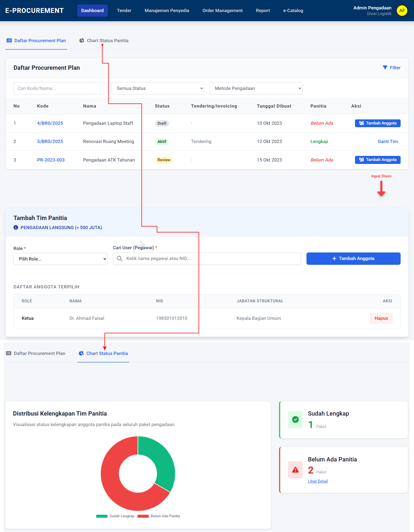
Task: Open the Semua Status dropdown
Action: click(158, 88)
